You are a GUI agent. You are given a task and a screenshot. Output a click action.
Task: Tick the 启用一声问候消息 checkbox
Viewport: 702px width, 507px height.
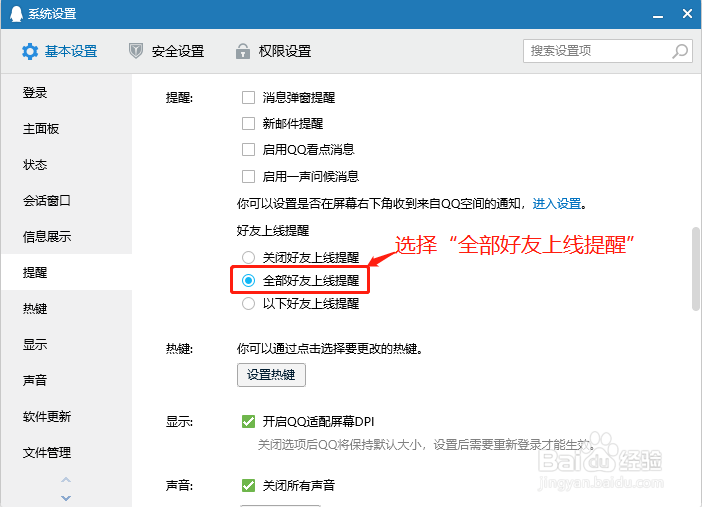pyautogui.click(x=248, y=176)
